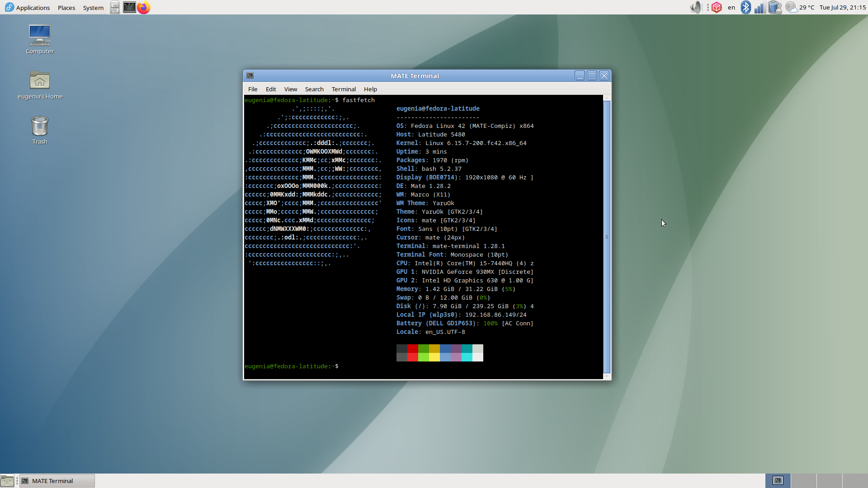Screen dimensions: 868x488
Task: Open the Search menu in terminal
Action: tap(314, 89)
